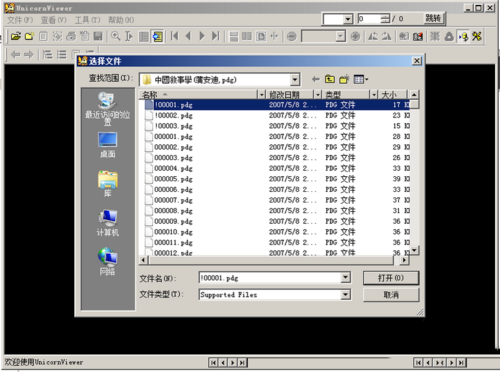Screen dimensions: 500x372
Task: Open the 文件(F) menu
Action: click(x=20, y=20)
